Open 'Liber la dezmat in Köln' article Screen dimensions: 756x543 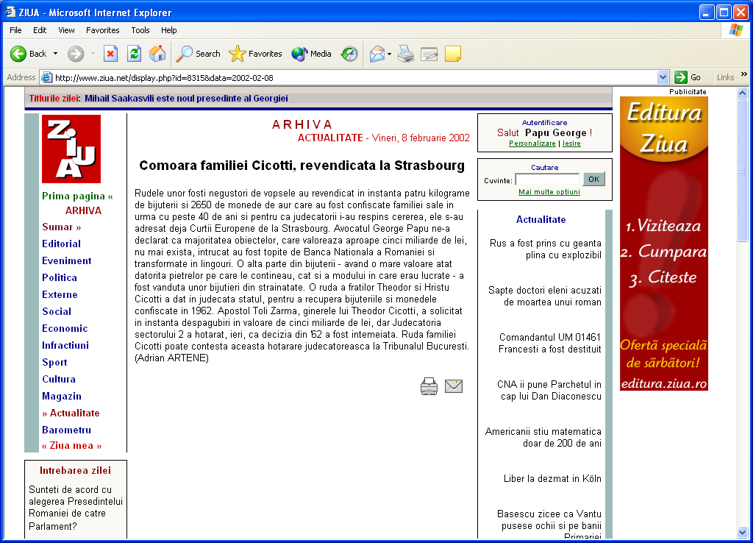tap(552, 478)
